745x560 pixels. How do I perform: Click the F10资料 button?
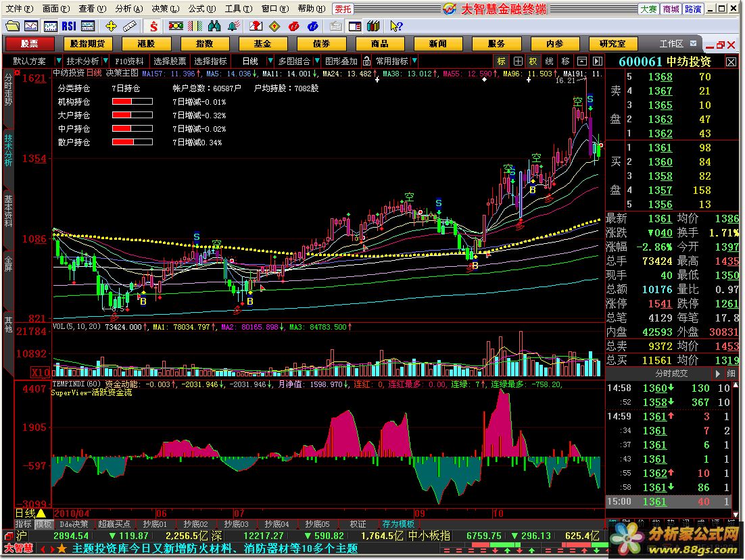tap(129, 61)
